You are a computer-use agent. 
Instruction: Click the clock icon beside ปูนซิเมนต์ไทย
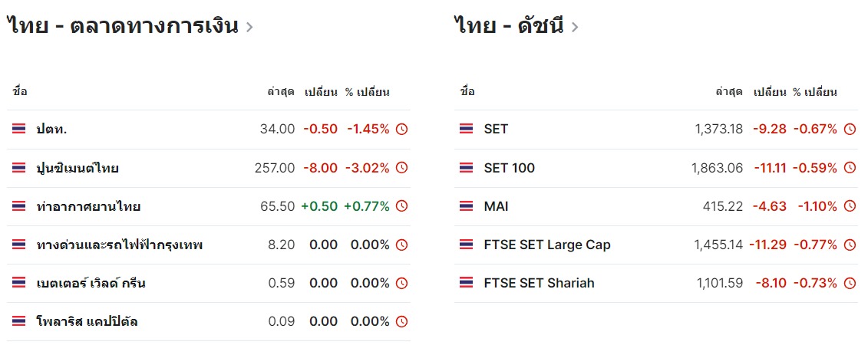(402, 168)
